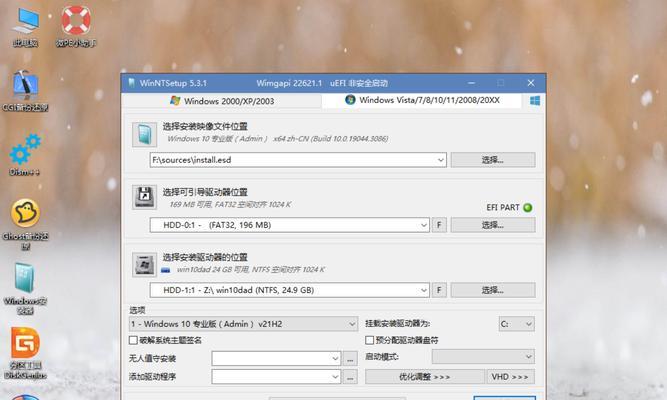
Task: Click the 挂载安装驱动器为 label
Action: pyautogui.click(x=397, y=324)
